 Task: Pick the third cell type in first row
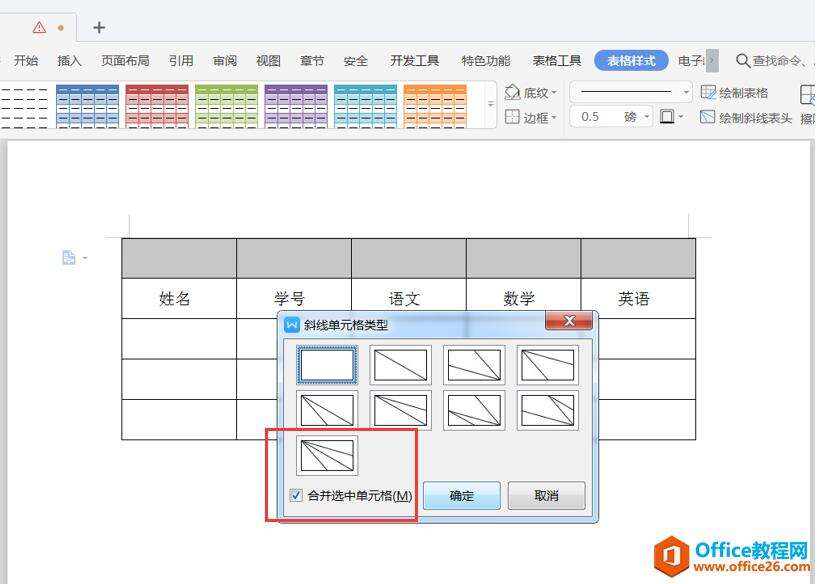(x=474, y=365)
